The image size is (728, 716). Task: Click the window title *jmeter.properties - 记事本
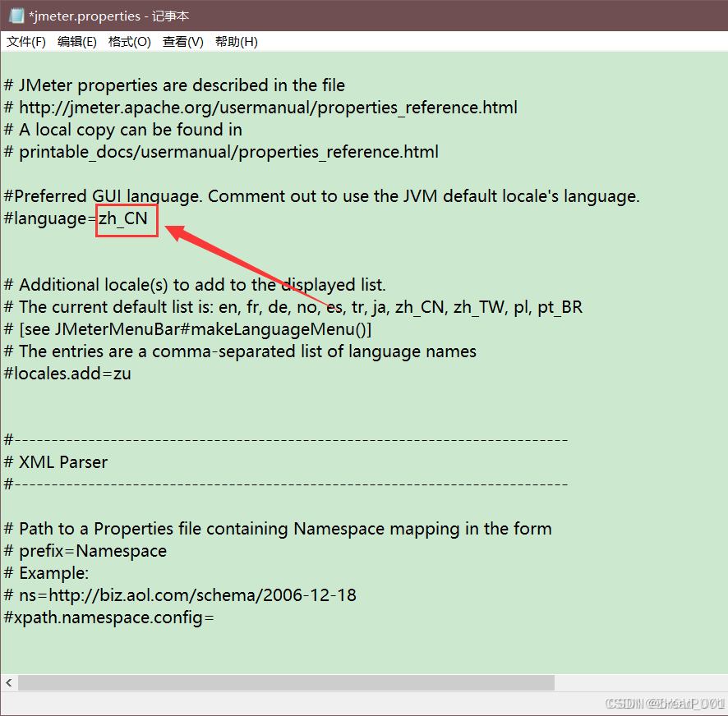pos(108,15)
